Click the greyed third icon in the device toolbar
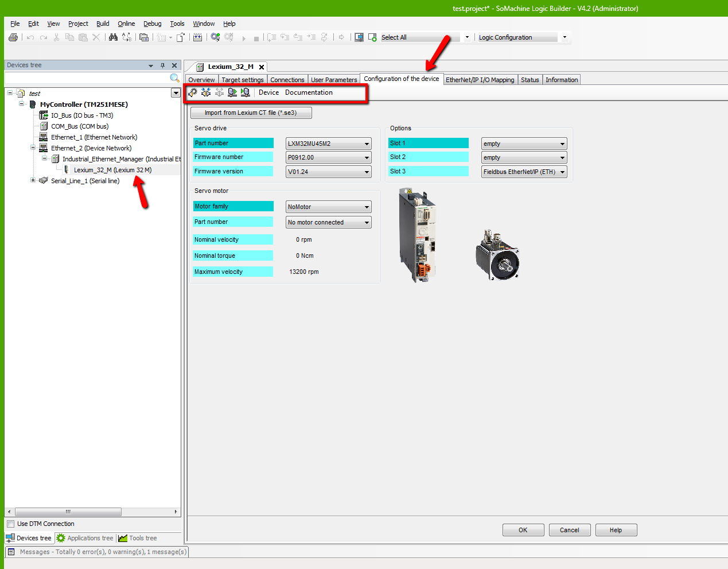The height and width of the screenshot is (569, 728). tap(219, 92)
